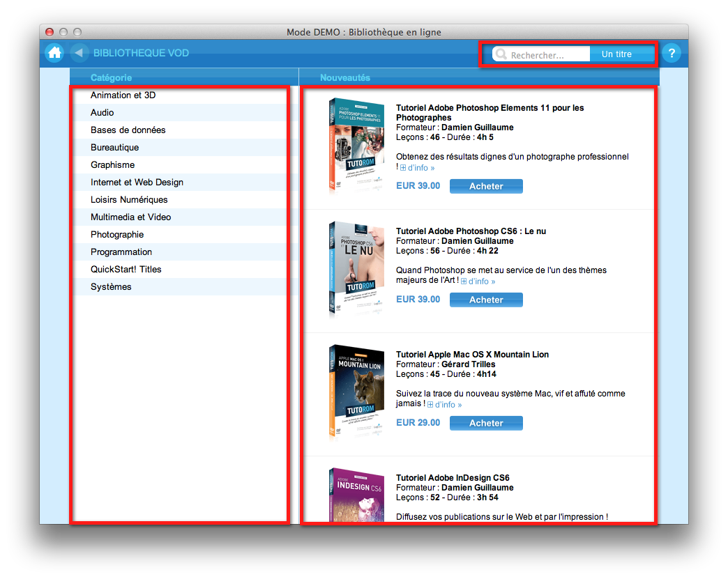
Task: Open d'info link for Photoshop Elements 11
Action: [x=420, y=168]
